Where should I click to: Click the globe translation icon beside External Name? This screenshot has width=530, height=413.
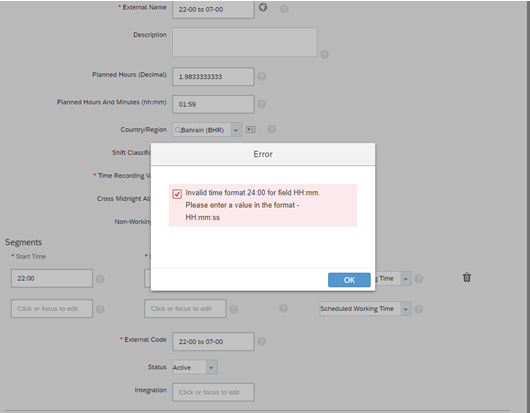(263, 7)
